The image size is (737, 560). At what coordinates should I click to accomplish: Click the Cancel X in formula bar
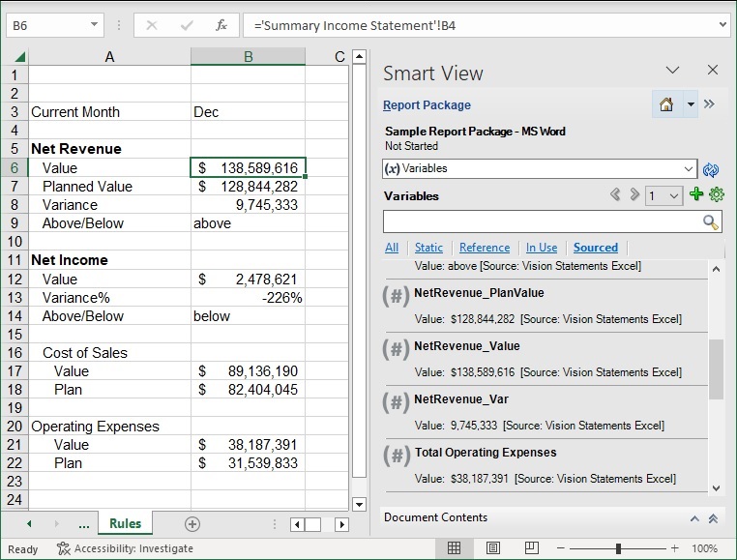click(151, 25)
